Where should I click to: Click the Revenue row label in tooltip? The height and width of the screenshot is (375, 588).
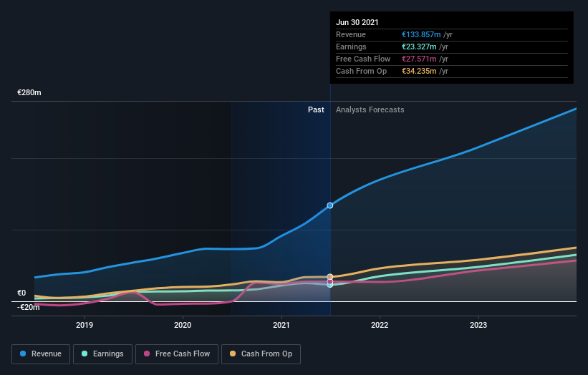[x=351, y=34]
